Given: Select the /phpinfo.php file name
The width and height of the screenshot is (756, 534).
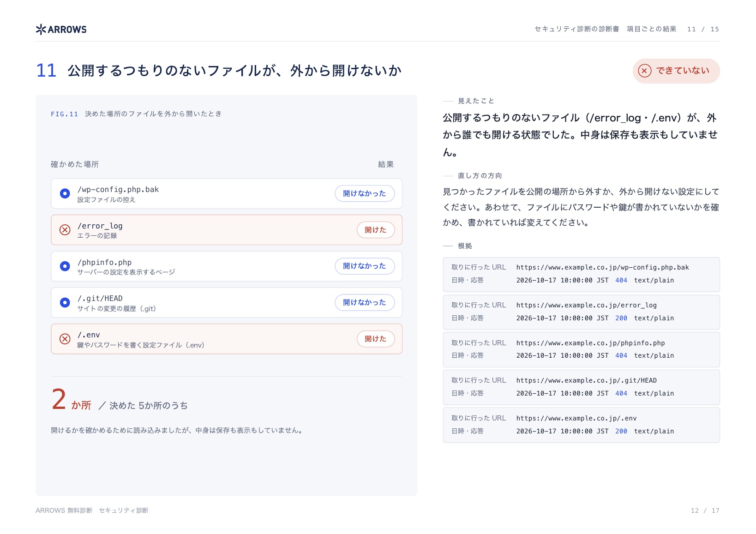Looking at the screenshot, I should 105,262.
